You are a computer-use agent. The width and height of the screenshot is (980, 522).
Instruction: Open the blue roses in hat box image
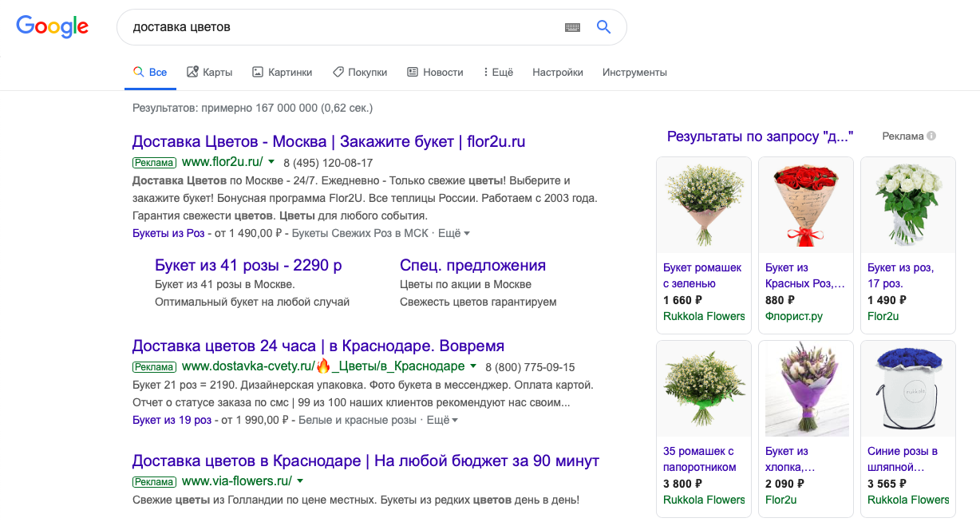click(908, 389)
